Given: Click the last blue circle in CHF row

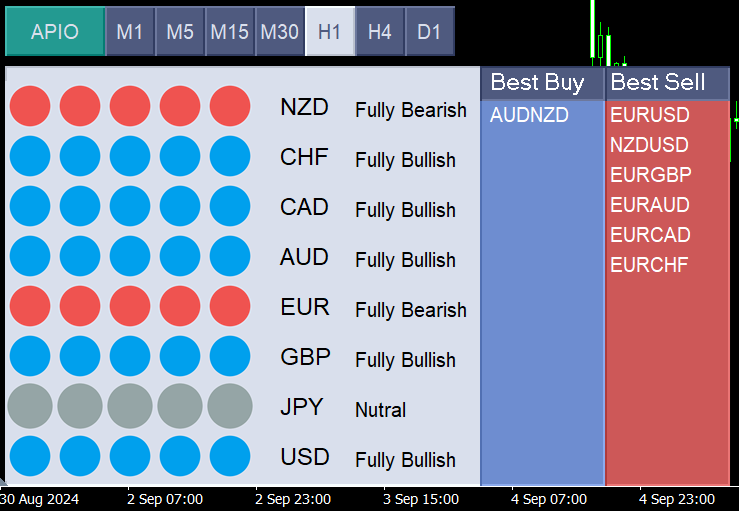Looking at the screenshot, I should (x=230, y=156).
